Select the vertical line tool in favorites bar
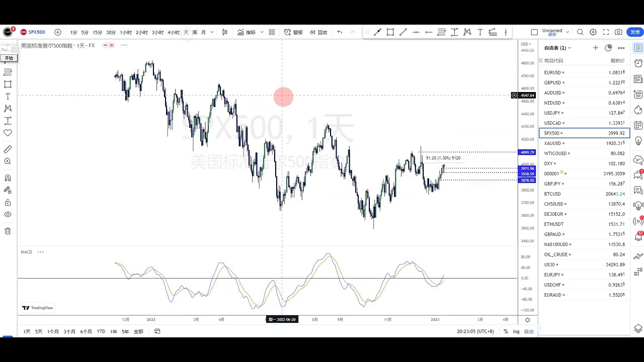The height and width of the screenshot is (362, 644). pyautogui.click(x=506, y=32)
